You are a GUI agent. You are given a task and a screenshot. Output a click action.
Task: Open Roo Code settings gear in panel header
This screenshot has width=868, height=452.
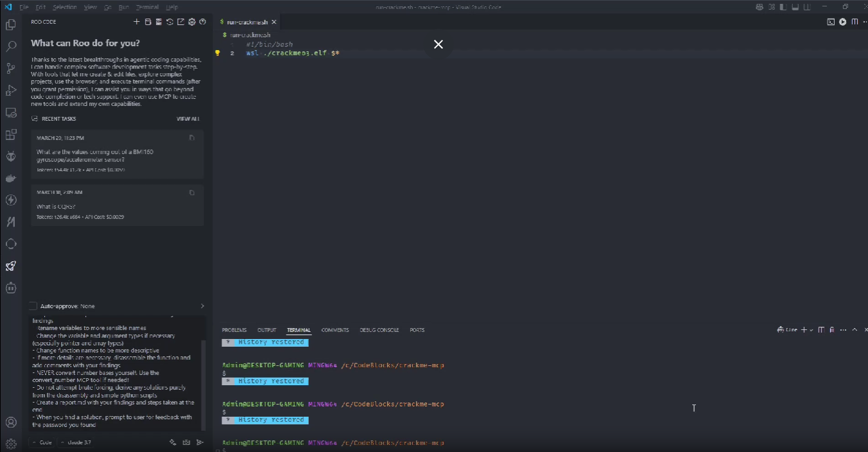click(x=191, y=22)
